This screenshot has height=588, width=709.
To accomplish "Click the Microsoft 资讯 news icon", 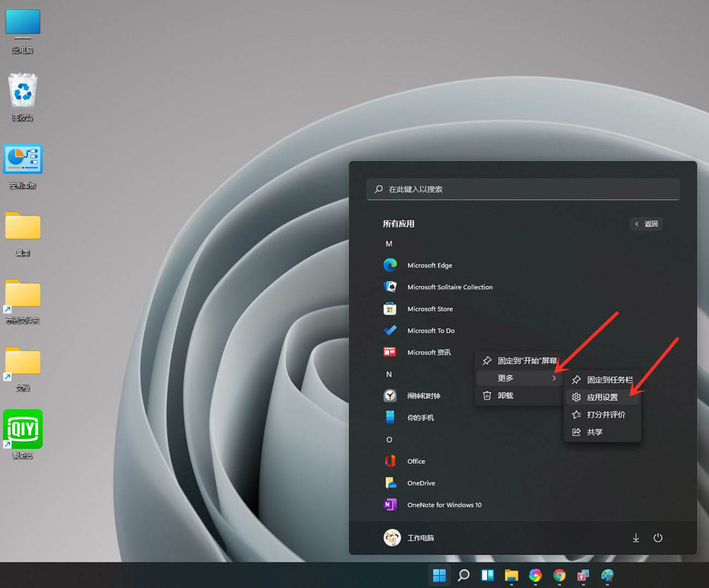I will click(390, 352).
